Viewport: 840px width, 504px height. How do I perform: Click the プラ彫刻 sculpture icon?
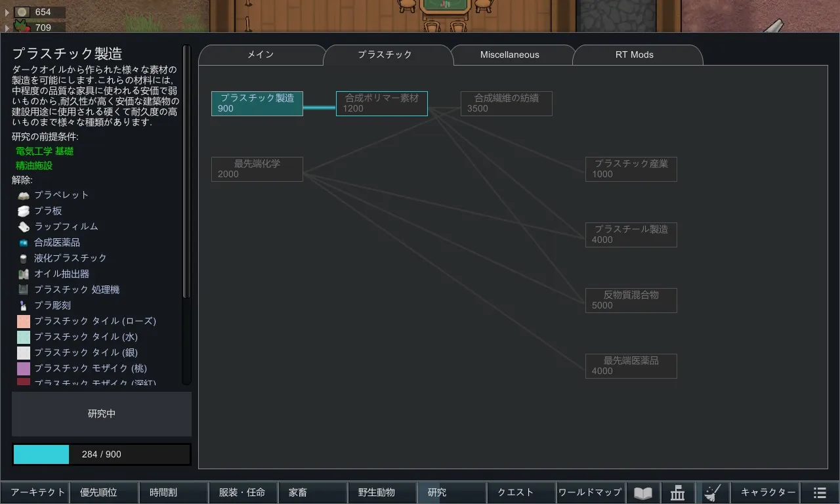(x=24, y=305)
